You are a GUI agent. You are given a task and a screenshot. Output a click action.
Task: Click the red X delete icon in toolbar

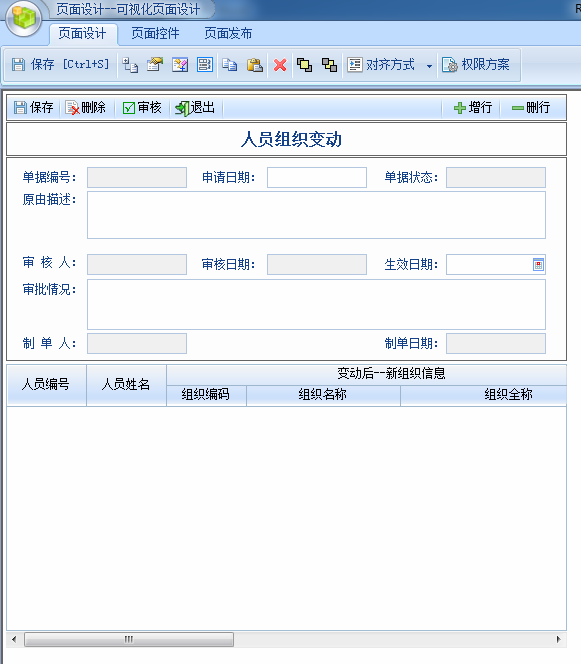tap(280, 65)
